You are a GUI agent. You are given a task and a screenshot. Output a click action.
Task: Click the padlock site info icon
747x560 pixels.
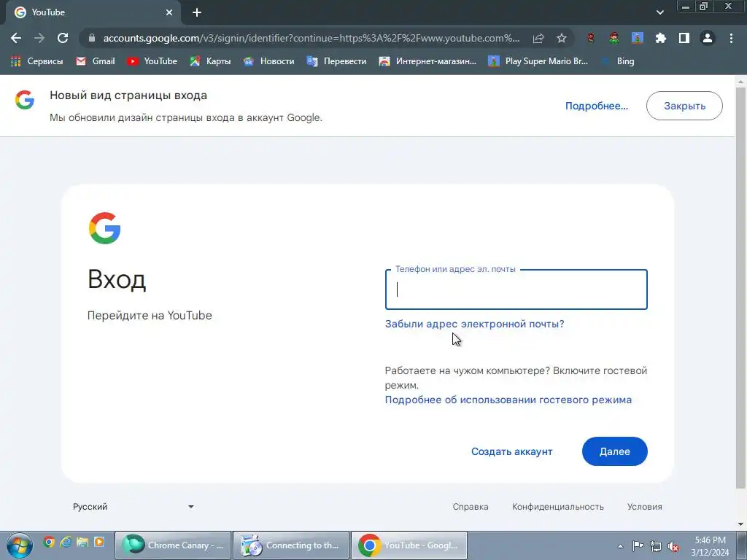(92, 38)
